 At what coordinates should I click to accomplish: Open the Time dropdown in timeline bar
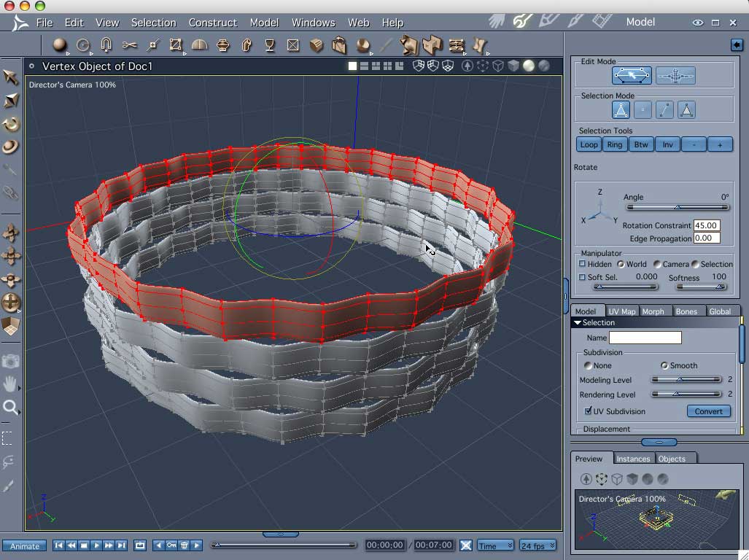click(495, 545)
